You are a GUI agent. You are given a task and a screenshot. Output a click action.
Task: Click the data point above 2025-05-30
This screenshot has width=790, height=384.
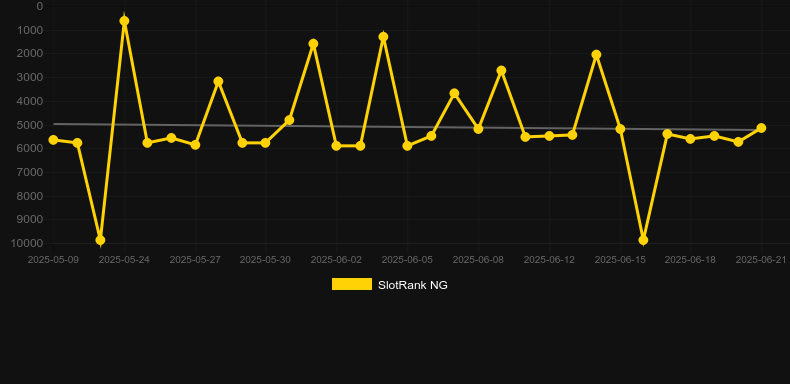tap(265, 143)
